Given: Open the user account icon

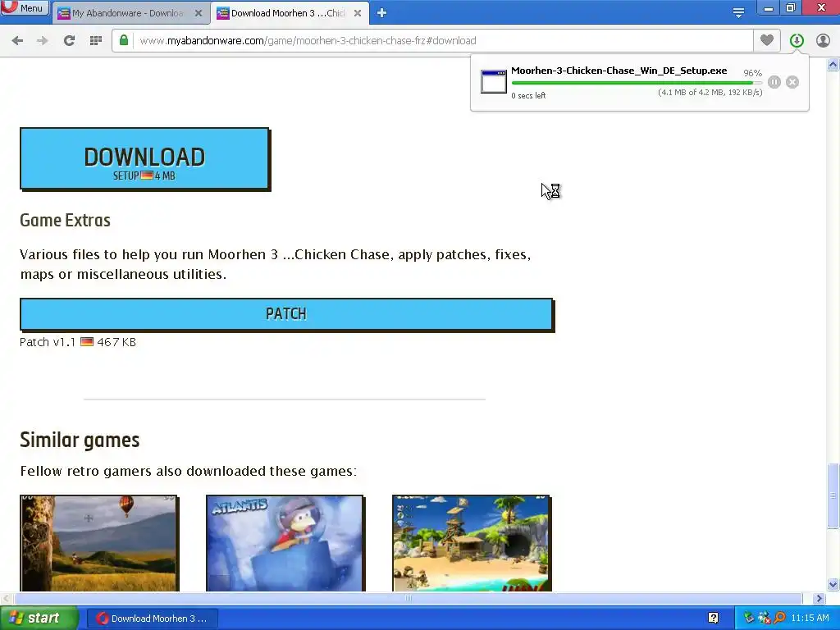Looking at the screenshot, I should (823, 40).
